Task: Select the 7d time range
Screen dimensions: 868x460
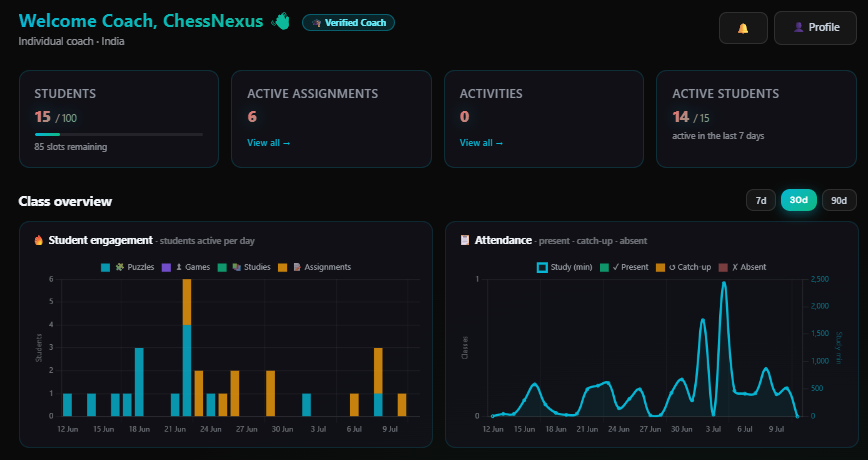Action: [761, 200]
